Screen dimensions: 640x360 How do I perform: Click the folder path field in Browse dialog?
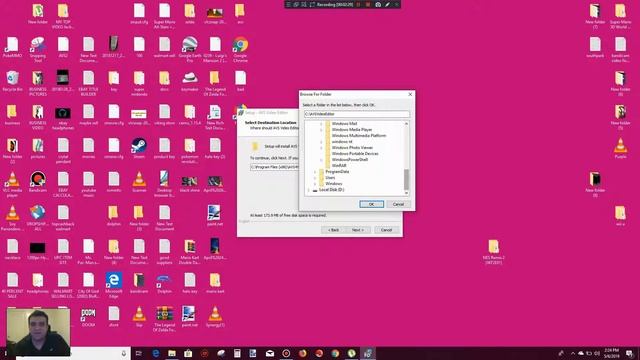tap(356, 114)
